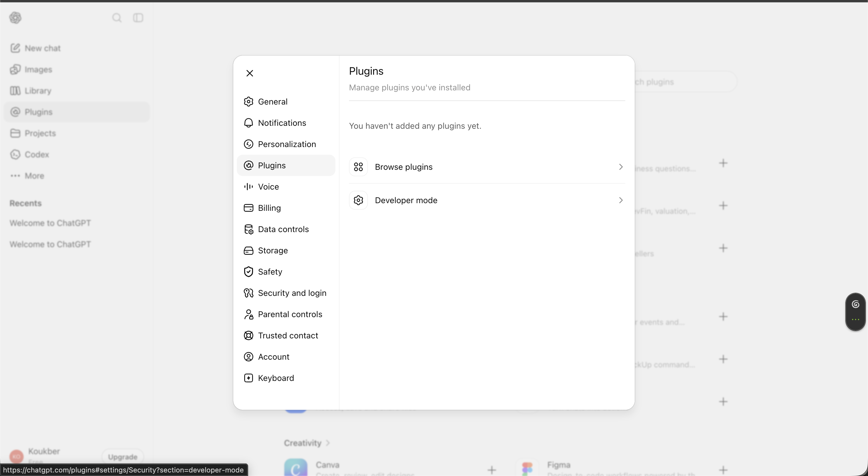Go to Security and login settings
The width and height of the screenshot is (868, 476).
click(x=286, y=293)
